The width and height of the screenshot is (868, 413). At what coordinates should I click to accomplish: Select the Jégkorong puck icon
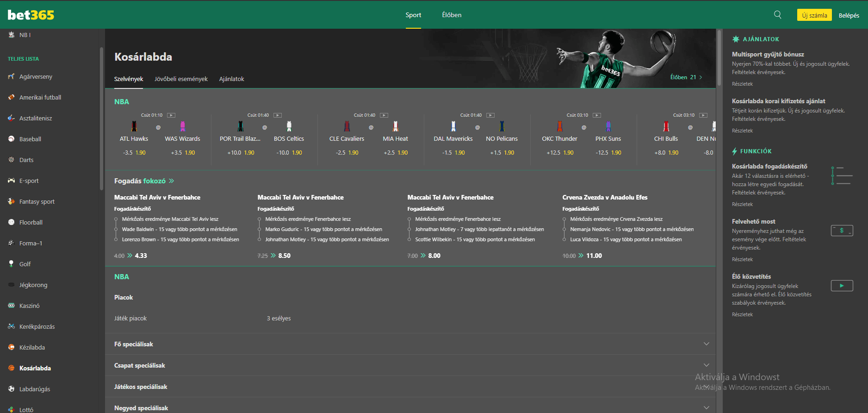[x=12, y=285]
